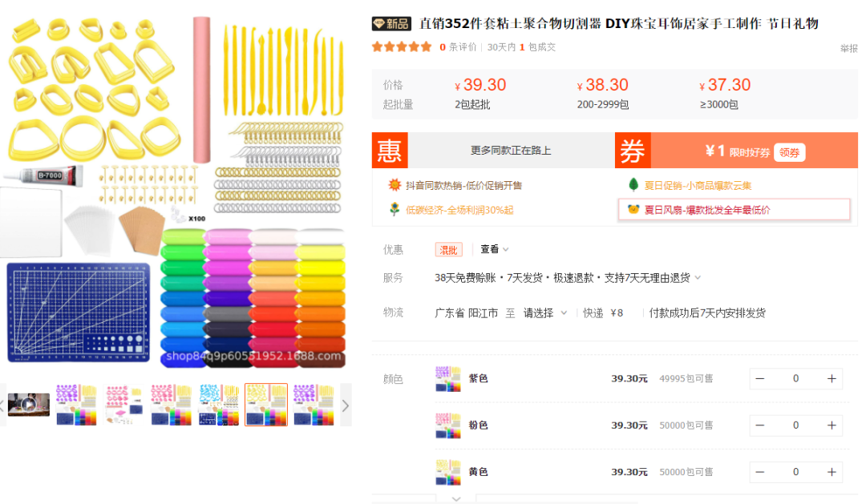The image size is (866, 504).
Task: Open the 查看 preferential details dropdown
Action: point(492,249)
